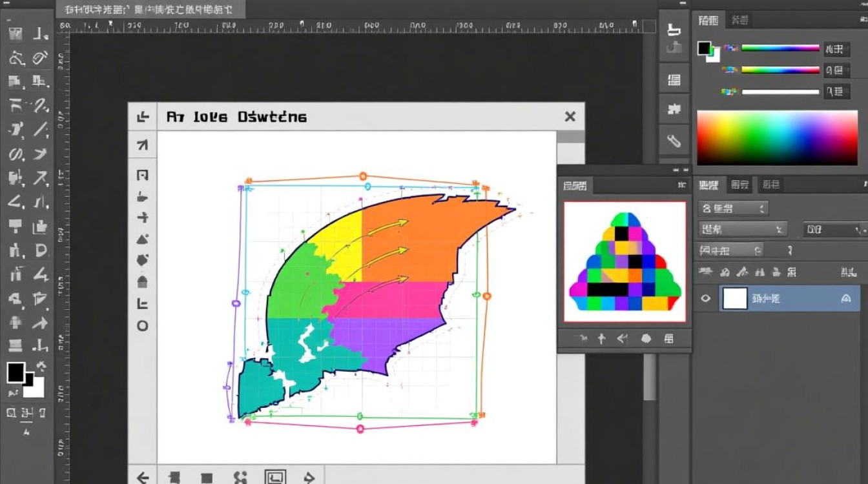This screenshot has height=484, width=868.
Task: Switch to the second tab in the layers panel group
Action: pyautogui.click(x=739, y=185)
